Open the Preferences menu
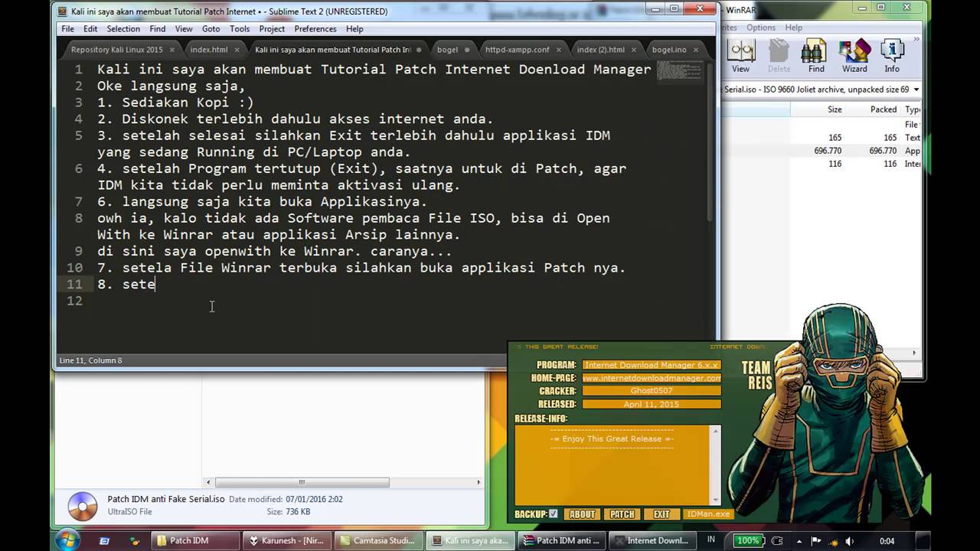 point(315,29)
